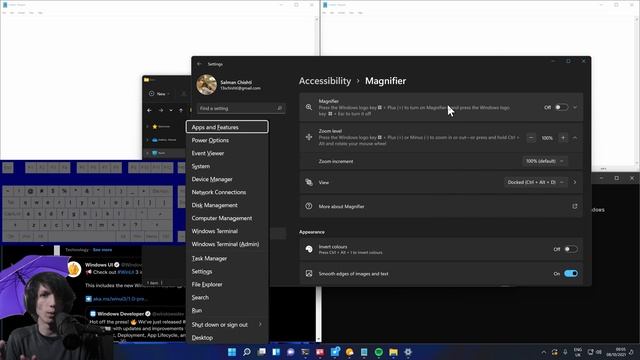Select Computer Management menu entry

click(x=227, y=218)
